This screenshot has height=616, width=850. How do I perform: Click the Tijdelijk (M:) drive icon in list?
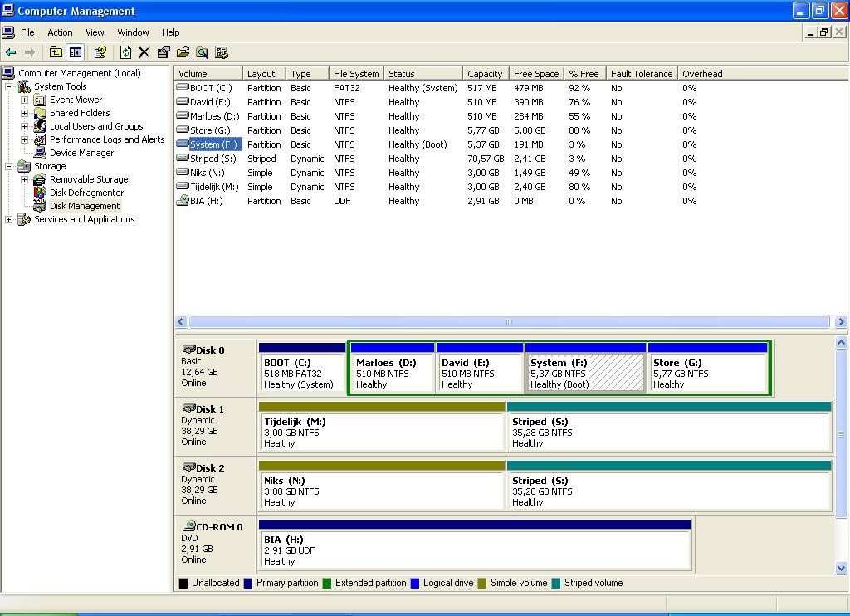[x=182, y=187]
